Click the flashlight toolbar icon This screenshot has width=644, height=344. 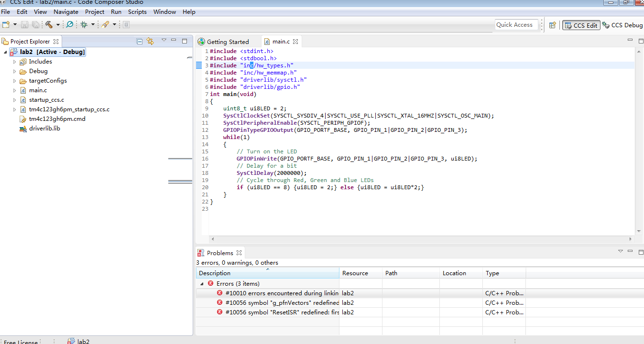point(105,24)
